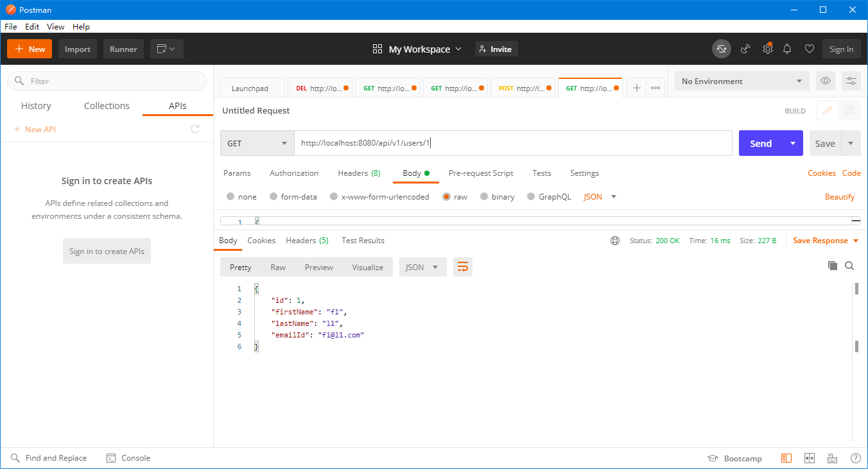Screen dimensions: 868x469
Task: Open the raw body JSON format dropdown
Action: tap(600, 197)
